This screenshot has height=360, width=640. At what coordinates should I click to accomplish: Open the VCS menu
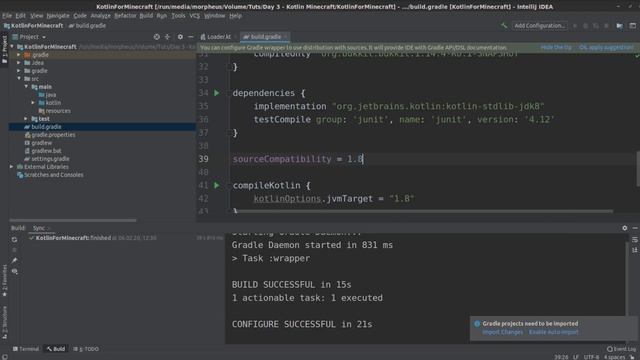click(x=195, y=16)
